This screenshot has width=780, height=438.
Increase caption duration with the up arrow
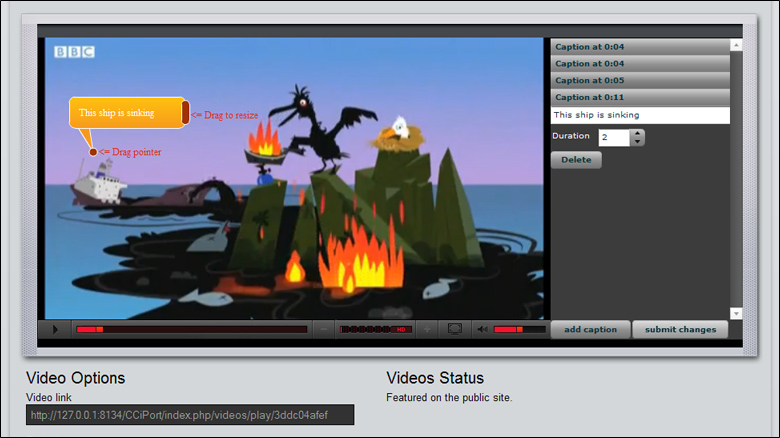[x=638, y=133]
